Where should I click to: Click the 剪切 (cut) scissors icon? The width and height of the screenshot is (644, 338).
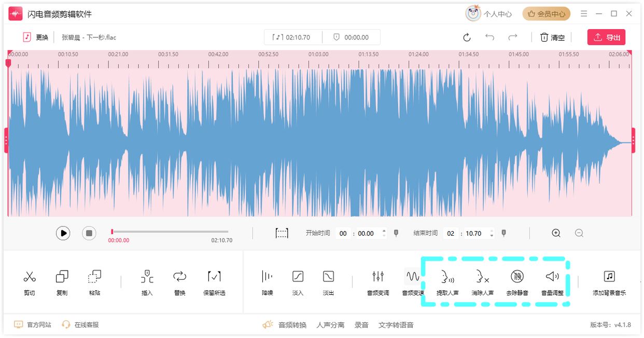(x=30, y=277)
